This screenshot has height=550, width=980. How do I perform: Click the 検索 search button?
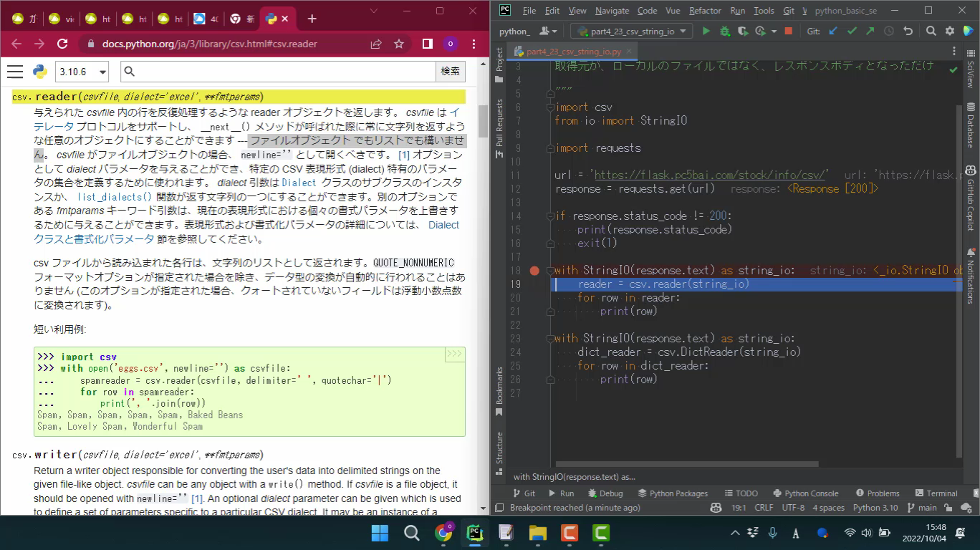450,71
